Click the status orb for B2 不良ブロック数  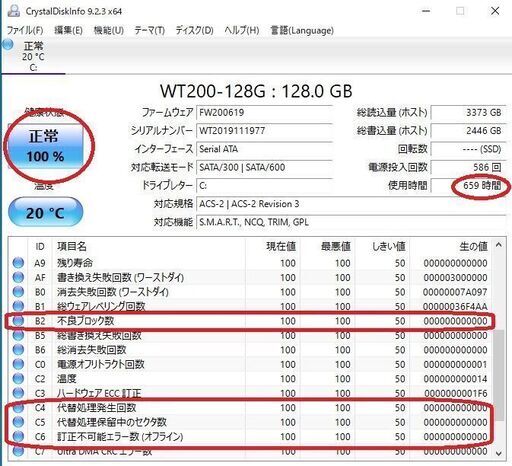click(x=18, y=321)
